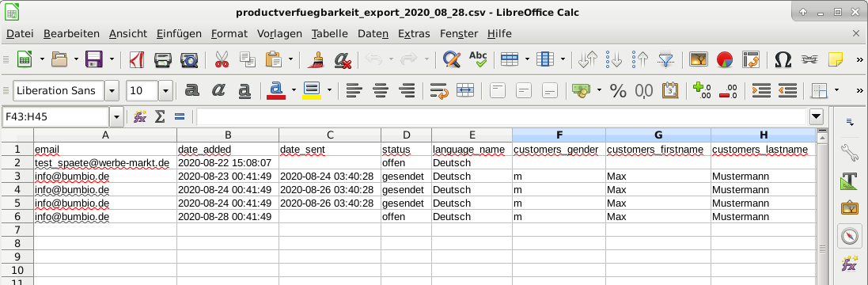This screenshot has width=868, height=285.
Task: Click the Save document floppy icon
Action: click(x=94, y=59)
